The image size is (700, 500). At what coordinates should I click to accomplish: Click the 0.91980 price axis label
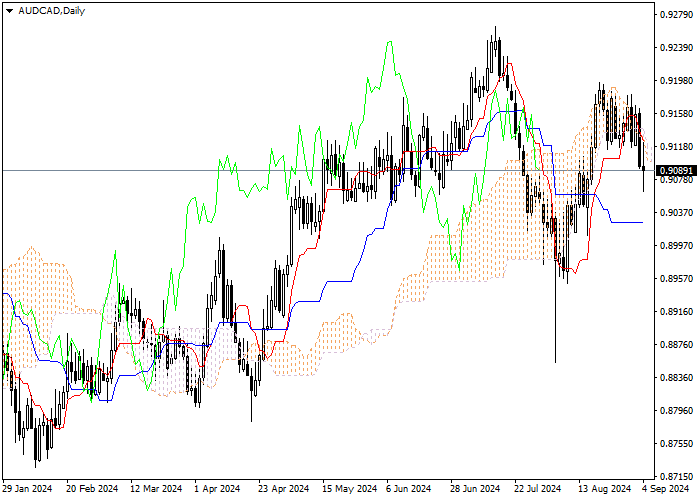pyautogui.click(x=677, y=81)
